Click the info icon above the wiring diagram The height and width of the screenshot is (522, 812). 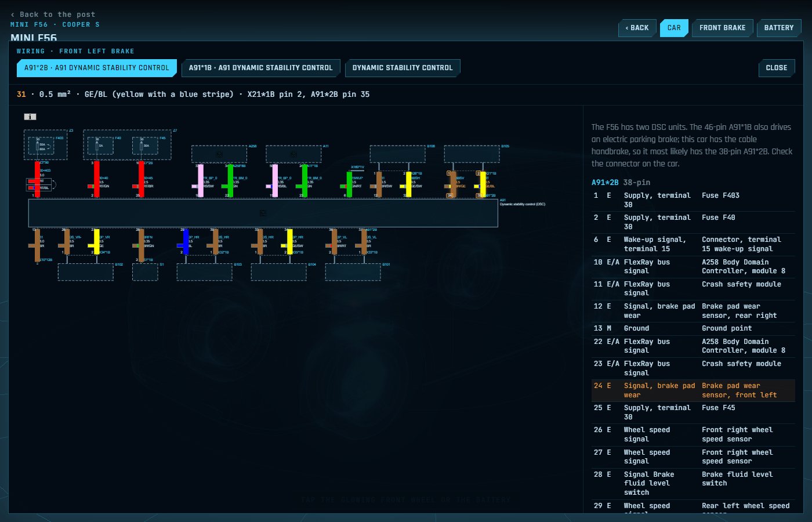(x=30, y=117)
